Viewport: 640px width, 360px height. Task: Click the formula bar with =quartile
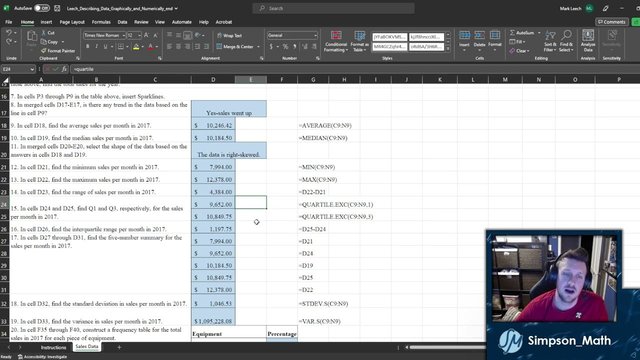tap(355, 69)
